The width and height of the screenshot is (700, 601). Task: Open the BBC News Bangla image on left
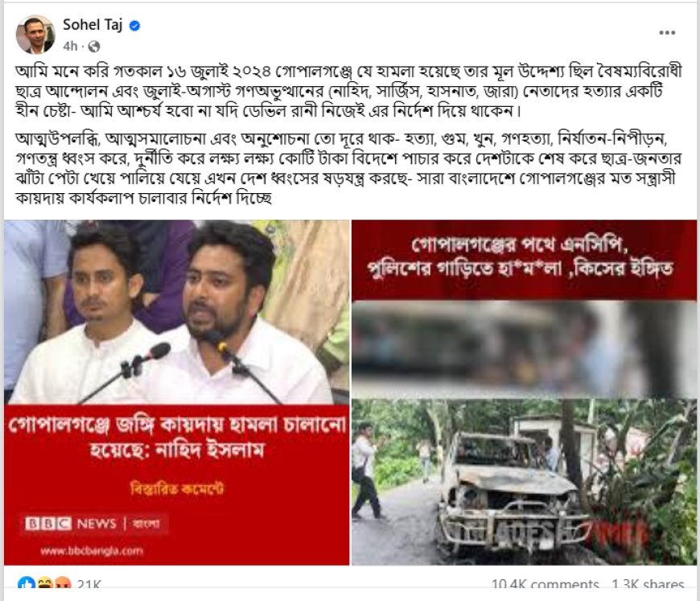point(177,393)
